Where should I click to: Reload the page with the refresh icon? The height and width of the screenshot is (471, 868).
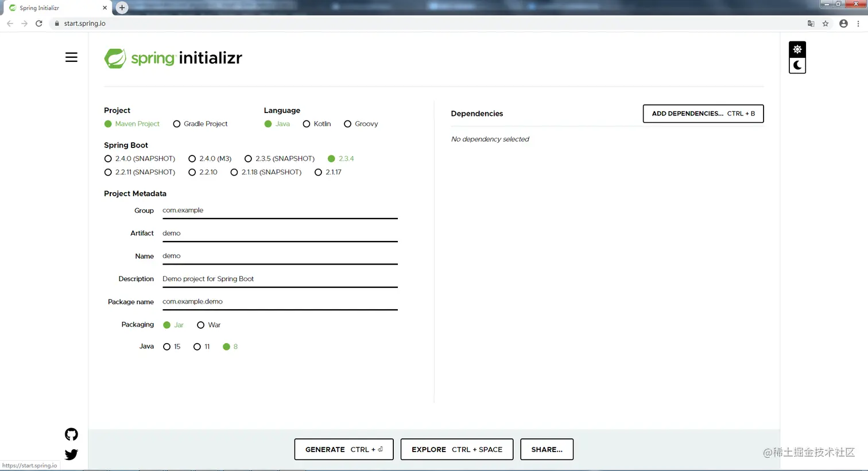click(x=39, y=24)
